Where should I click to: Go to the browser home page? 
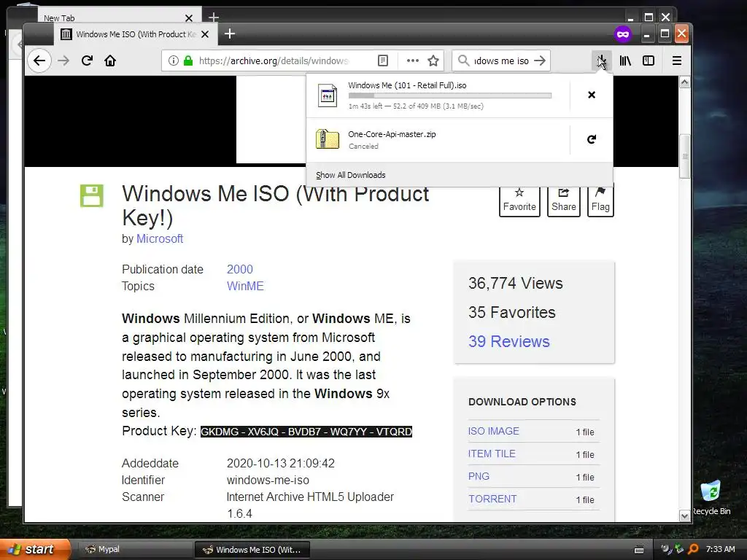[x=110, y=61]
